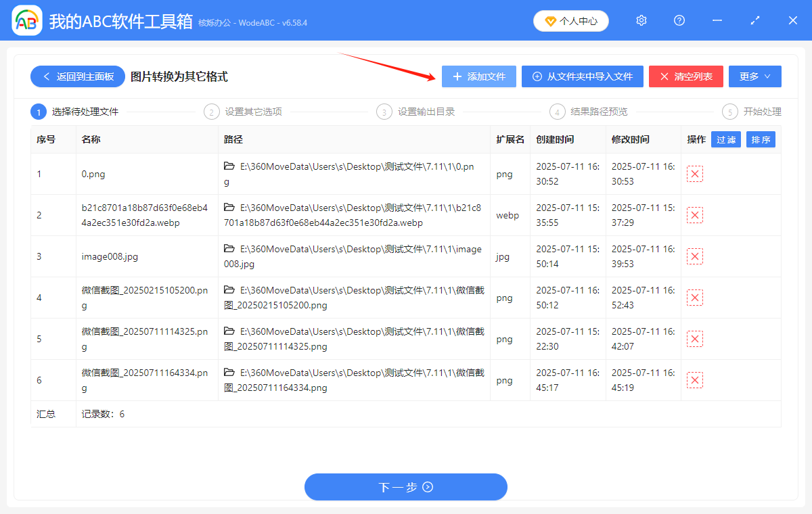
Task: Click the import icon on 从文件夹中导入文件
Action: pyautogui.click(x=537, y=76)
